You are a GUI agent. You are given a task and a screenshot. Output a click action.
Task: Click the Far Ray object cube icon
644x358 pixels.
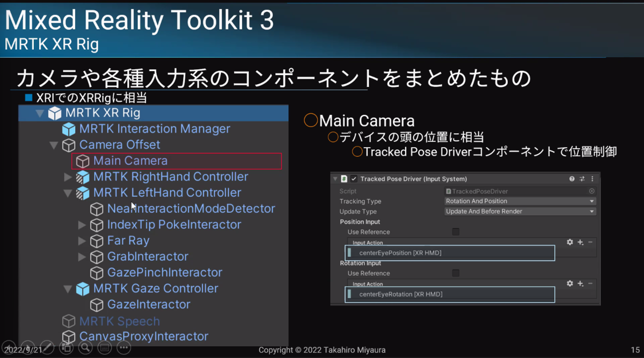97,241
